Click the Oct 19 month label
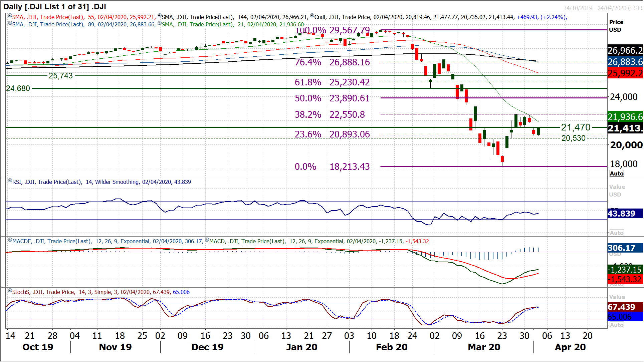 coord(38,347)
